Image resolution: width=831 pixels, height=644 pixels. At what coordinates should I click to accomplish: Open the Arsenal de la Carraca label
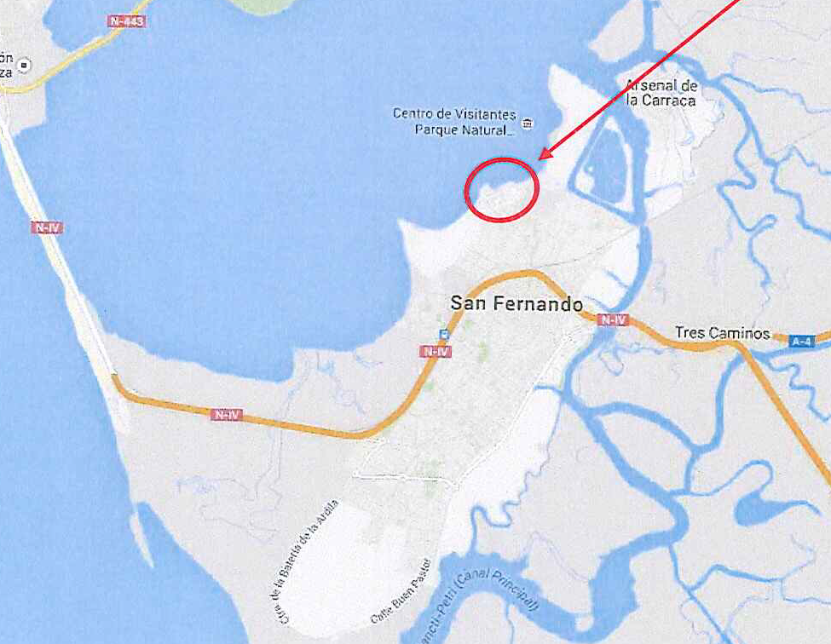tap(661, 93)
